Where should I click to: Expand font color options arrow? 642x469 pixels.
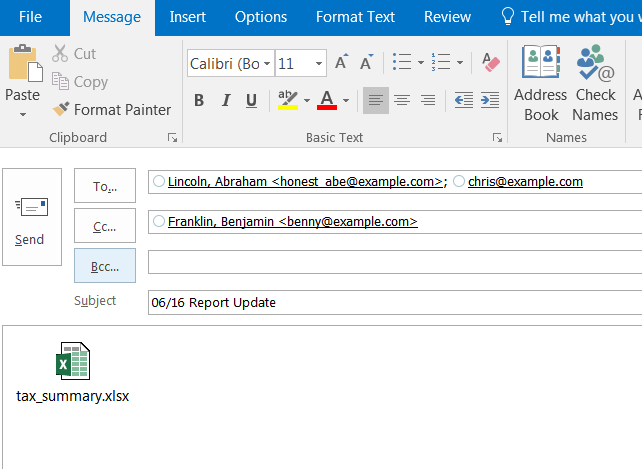[x=346, y=100]
